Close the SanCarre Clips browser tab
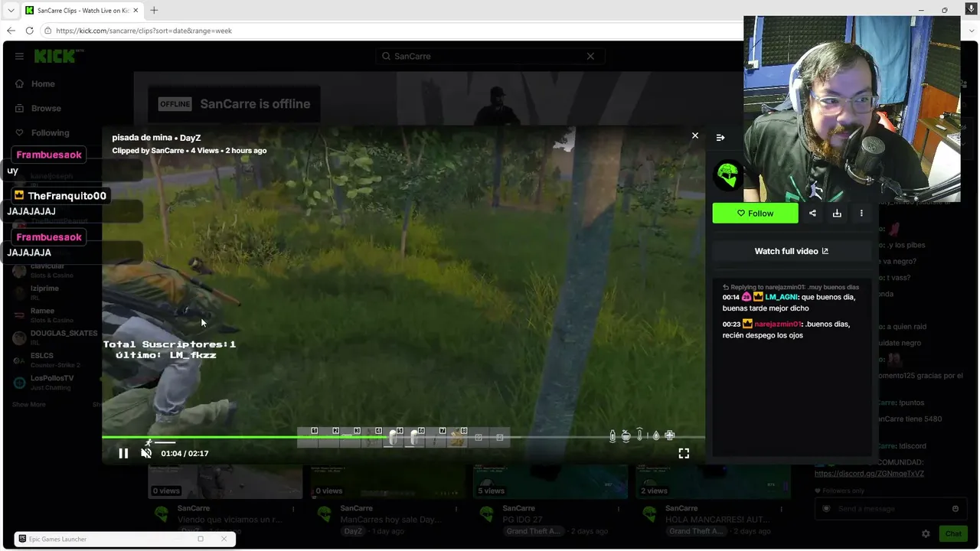 135,11
